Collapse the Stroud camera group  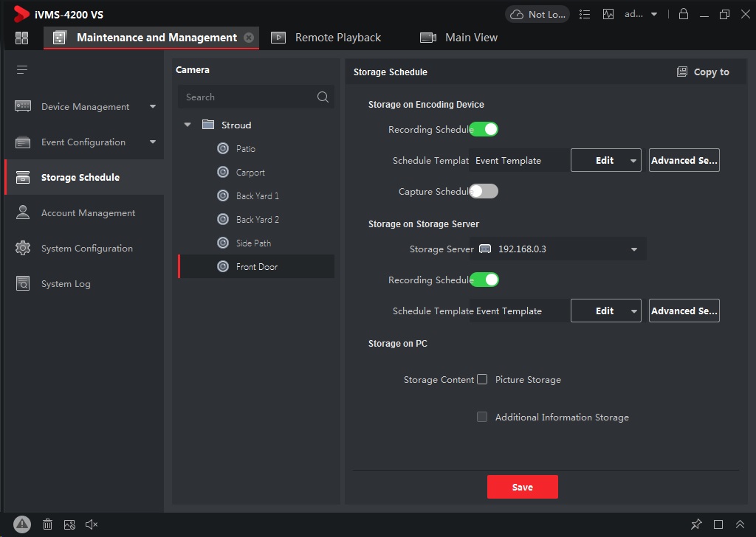[188, 125]
